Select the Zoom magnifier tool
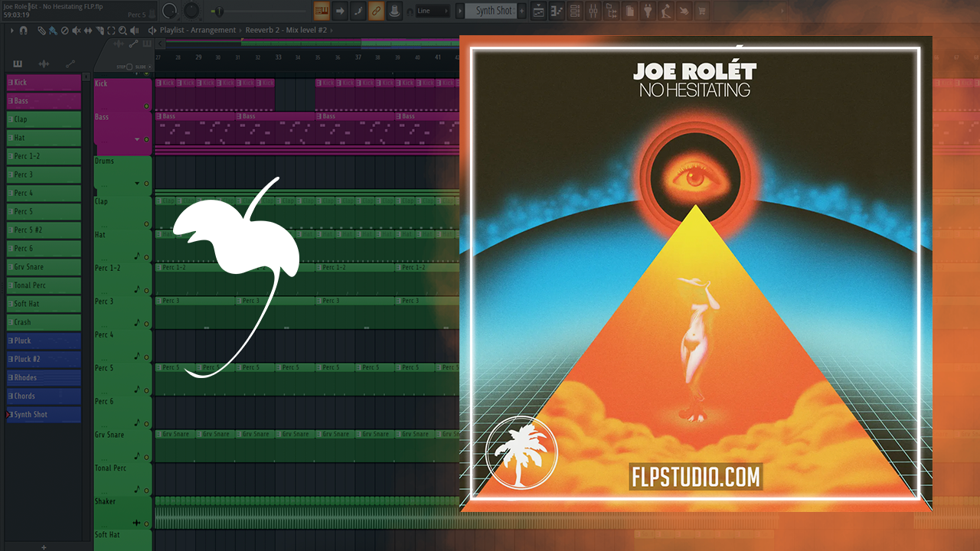The height and width of the screenshot is (551, 980). [122, 31]
